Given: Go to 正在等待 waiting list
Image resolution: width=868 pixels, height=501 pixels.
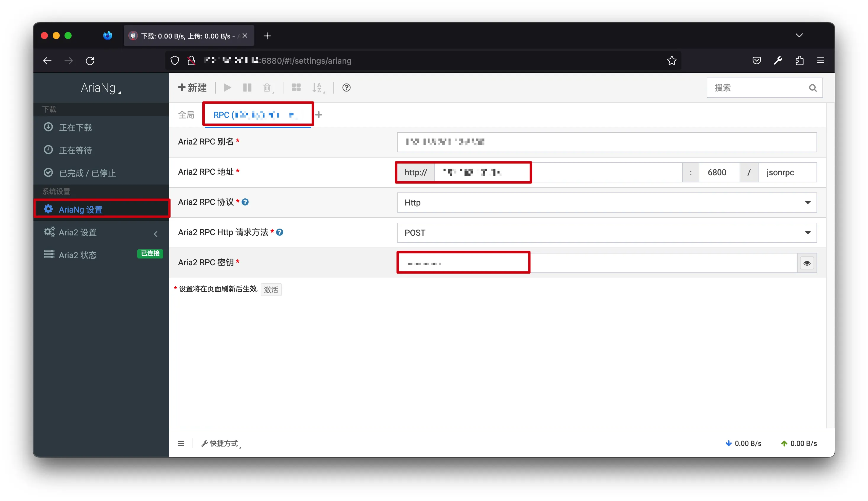Looking at the screenshot, I should [x=101, y=150].
